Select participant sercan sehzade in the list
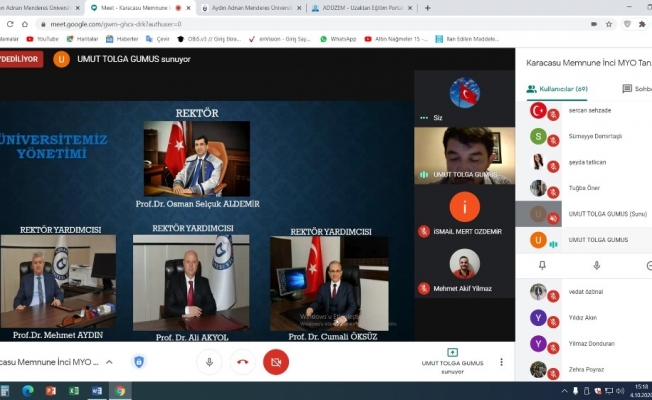The image size is (652, 400). [x=584, y=111]
